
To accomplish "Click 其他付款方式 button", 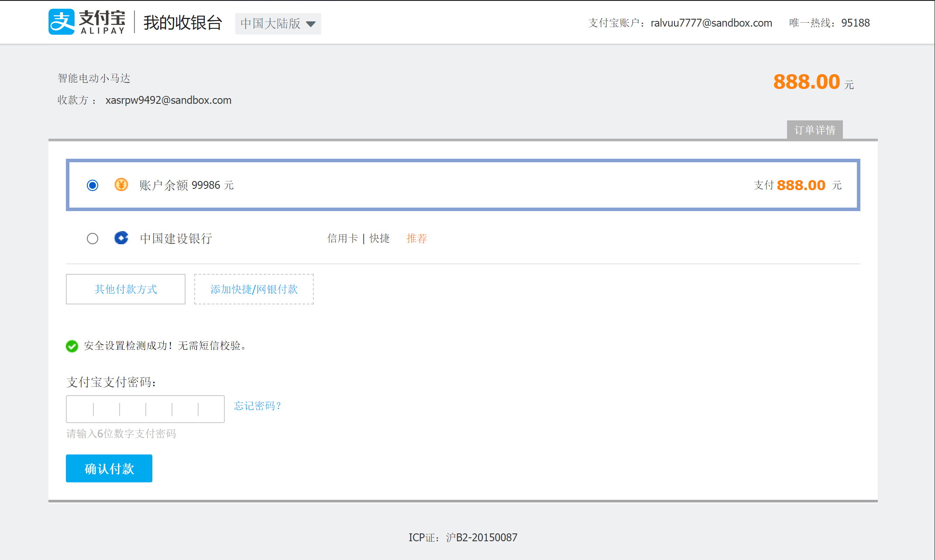I will coord(126,289).
